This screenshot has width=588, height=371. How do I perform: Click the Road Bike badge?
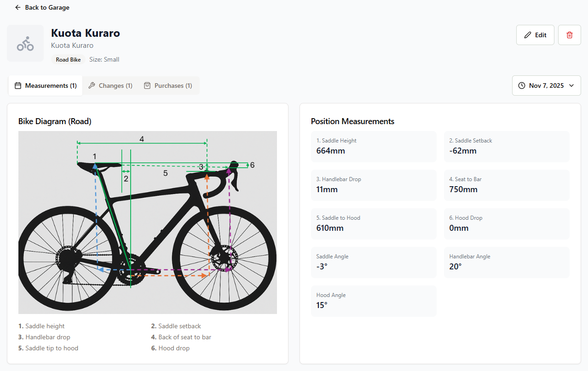pos(69,60)
